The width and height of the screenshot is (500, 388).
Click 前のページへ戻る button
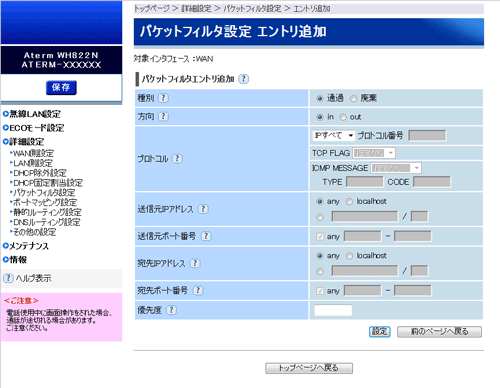tap(439, 332)
